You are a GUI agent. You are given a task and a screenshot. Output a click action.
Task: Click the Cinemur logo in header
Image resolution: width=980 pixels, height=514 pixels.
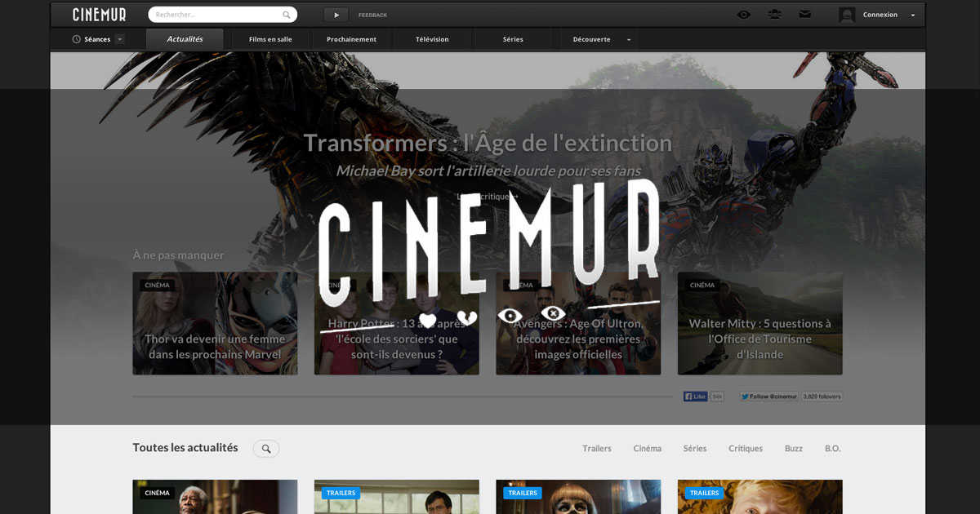[99, 15]
